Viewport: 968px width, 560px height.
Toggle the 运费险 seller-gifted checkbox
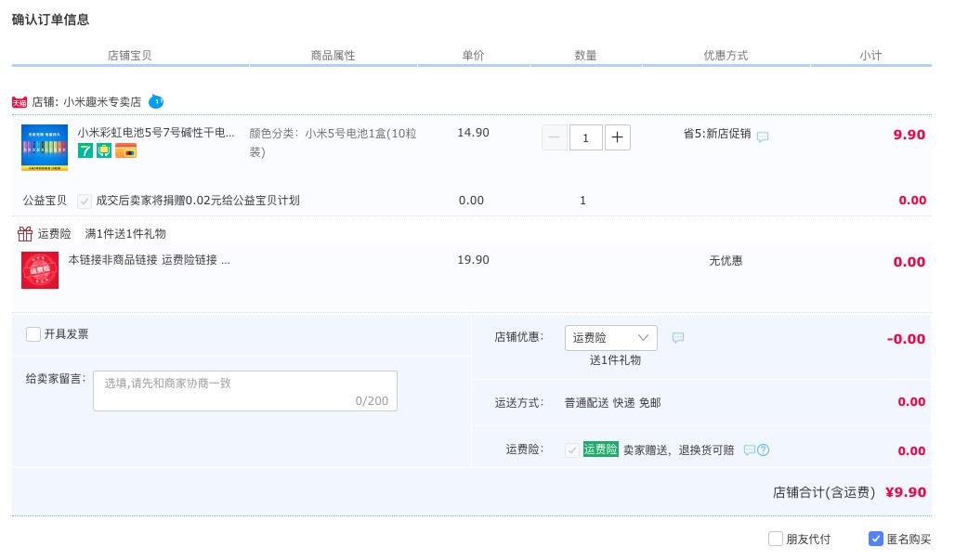(572, 450)
